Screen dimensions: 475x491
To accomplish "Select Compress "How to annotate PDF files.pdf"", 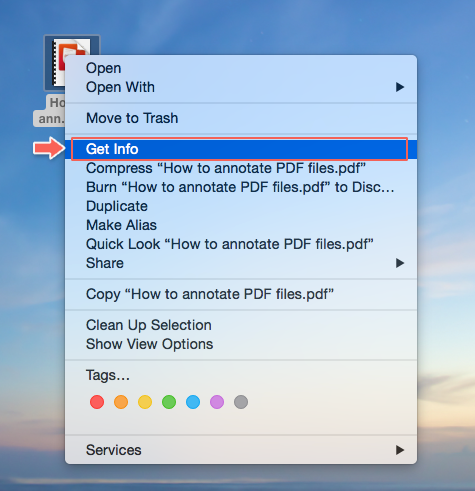I will [241, 168].
